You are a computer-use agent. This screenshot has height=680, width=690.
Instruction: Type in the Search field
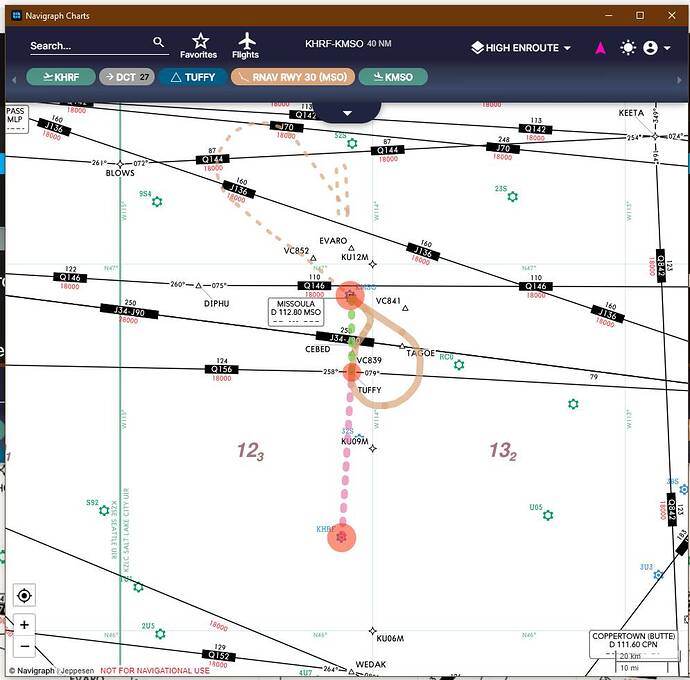point(88,46)
